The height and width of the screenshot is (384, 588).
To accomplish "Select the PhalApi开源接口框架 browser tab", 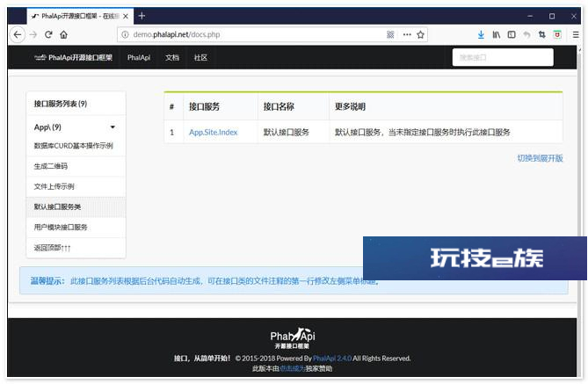I will (x=80, y=16).
